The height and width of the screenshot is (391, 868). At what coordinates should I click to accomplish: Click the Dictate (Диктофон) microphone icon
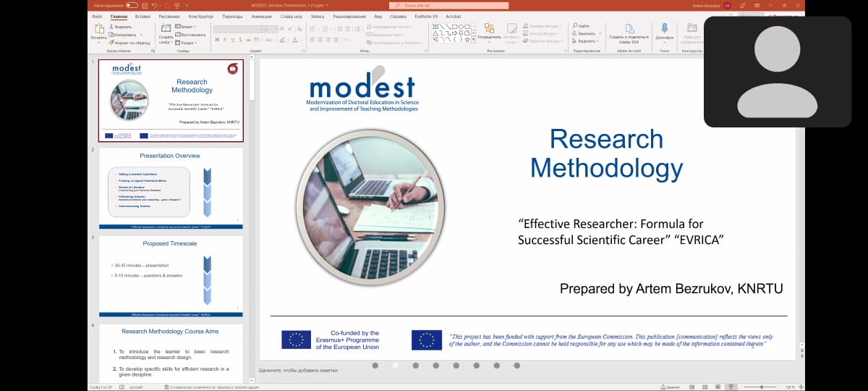[x=664, y=29]
